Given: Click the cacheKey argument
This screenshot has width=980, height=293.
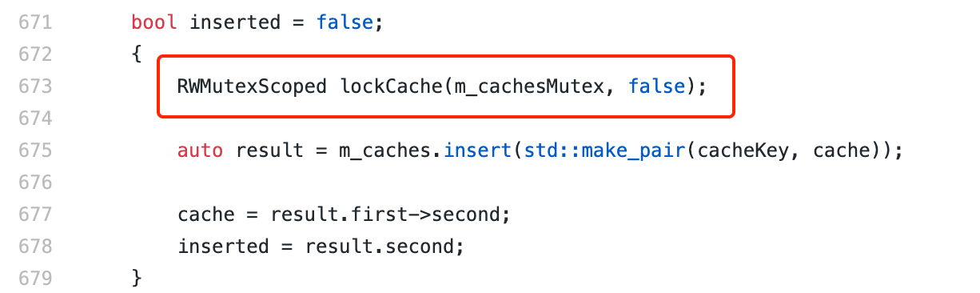Looking at the screenshot, I should click(x=736, y=151).
